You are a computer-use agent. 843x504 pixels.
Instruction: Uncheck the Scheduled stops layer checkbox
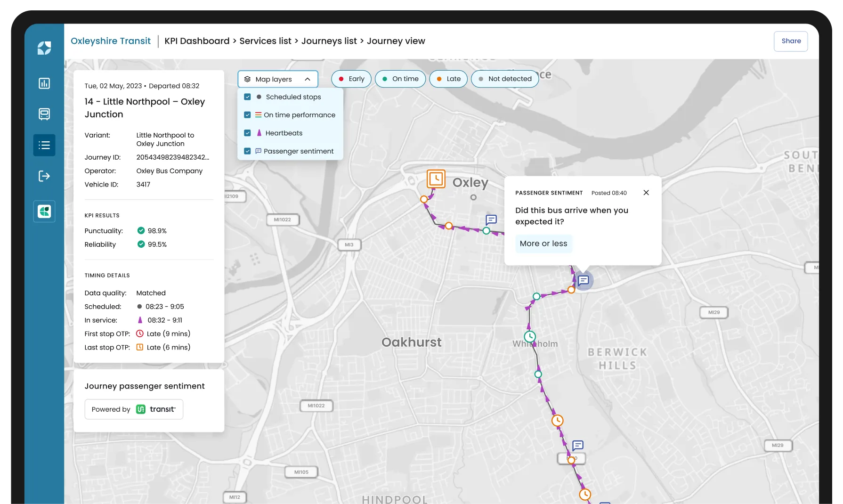[x=247, y=97]
